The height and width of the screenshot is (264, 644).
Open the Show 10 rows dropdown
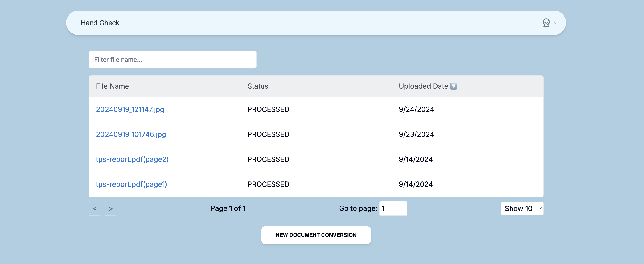522,208
